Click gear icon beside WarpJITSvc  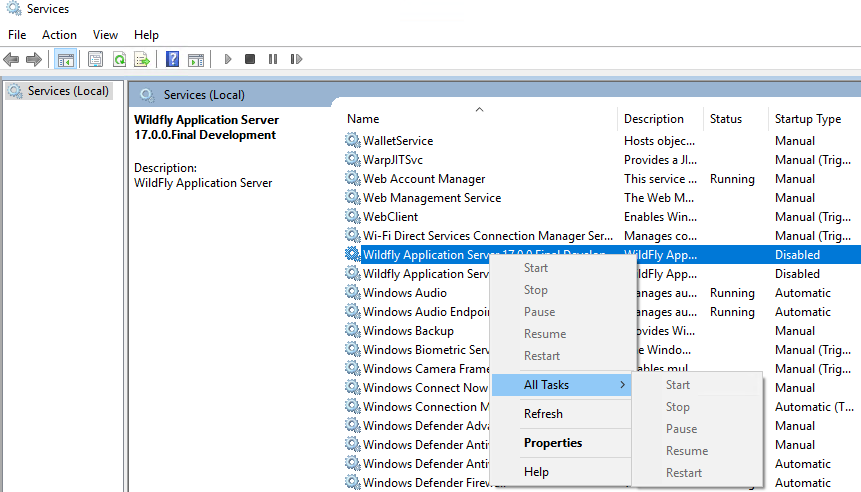[353, 159]
